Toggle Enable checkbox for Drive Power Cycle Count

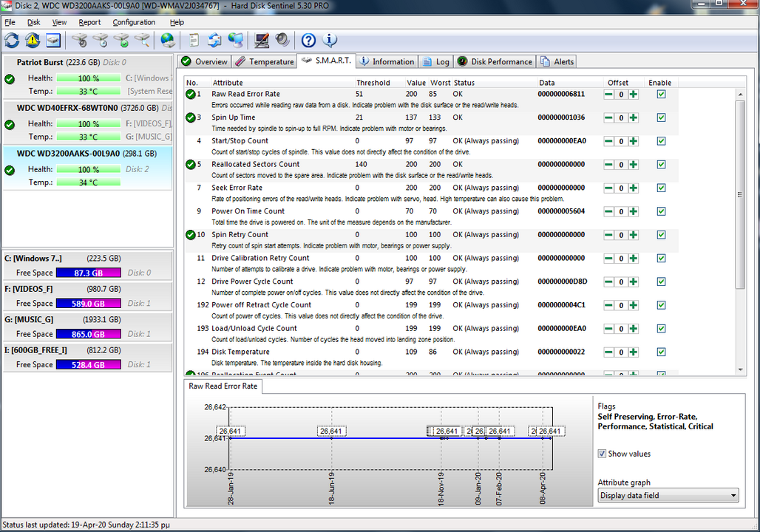661,282
